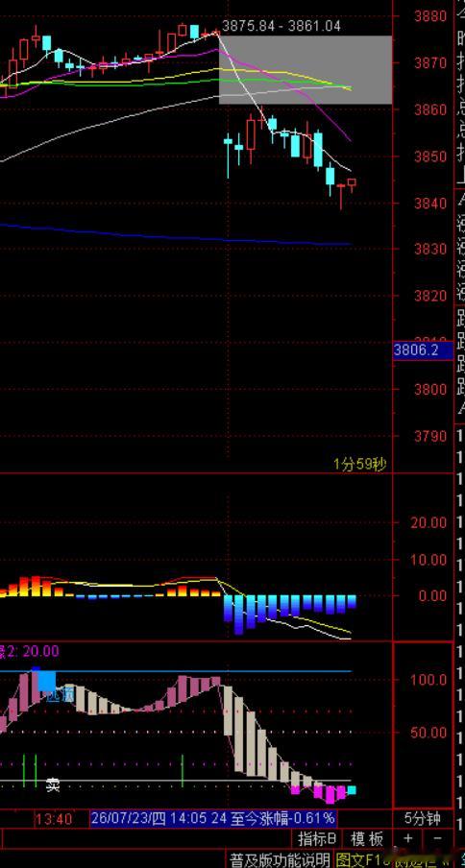Select the gray gap rectangle on chart

point(306,70)
